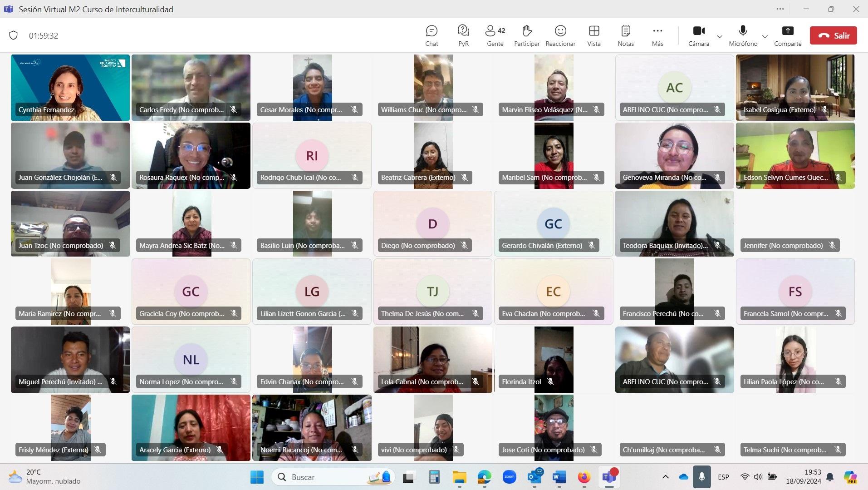Select Cynthia Fernandez's video tile
This screenshot has width=868, height=490.
pos(70,87)
